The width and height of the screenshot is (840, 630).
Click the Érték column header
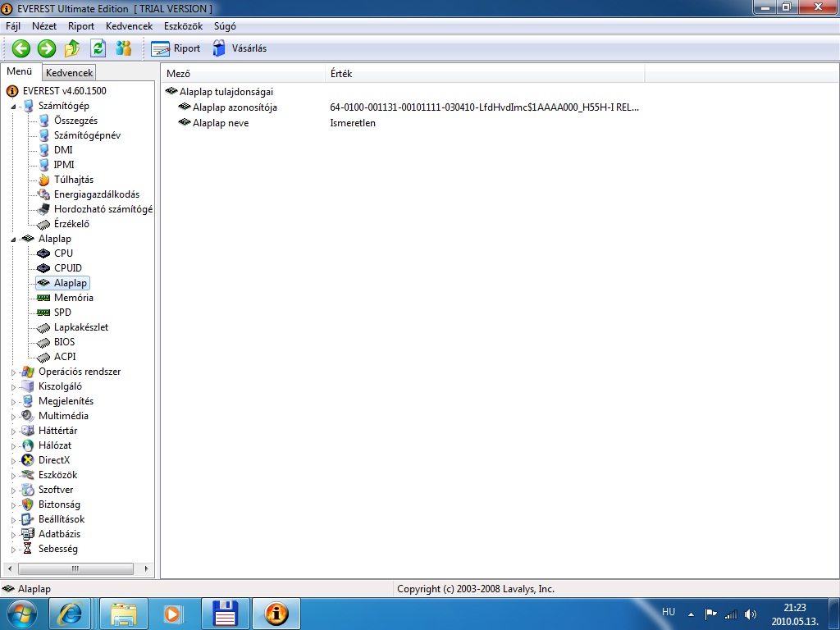point(485,73)
